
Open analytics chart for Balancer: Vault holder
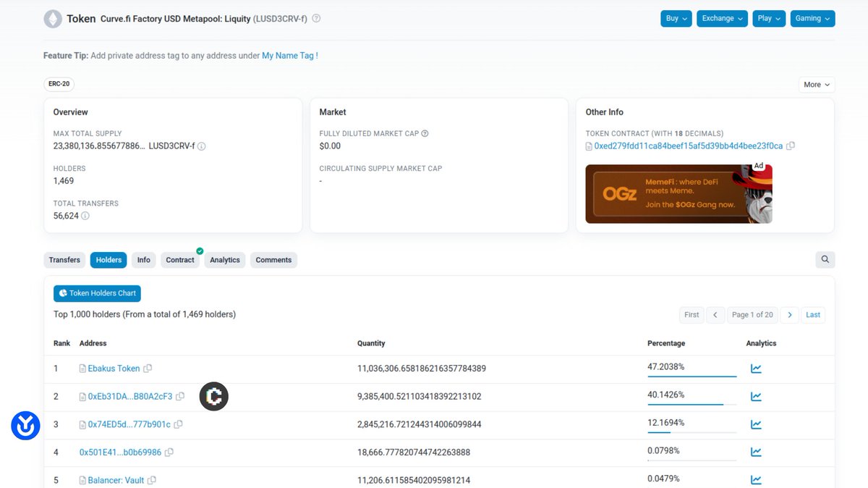[x=756, y=480]
